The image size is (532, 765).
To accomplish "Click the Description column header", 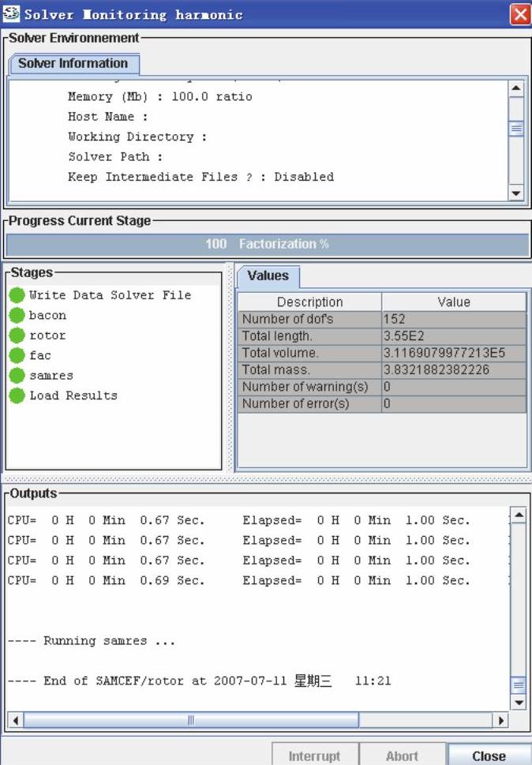I will [x=309, y=302].
